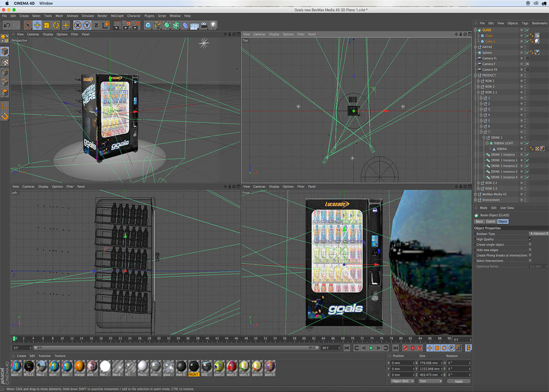
Task: Open Options menu in Front viewport
Action: tap(288, 187)
